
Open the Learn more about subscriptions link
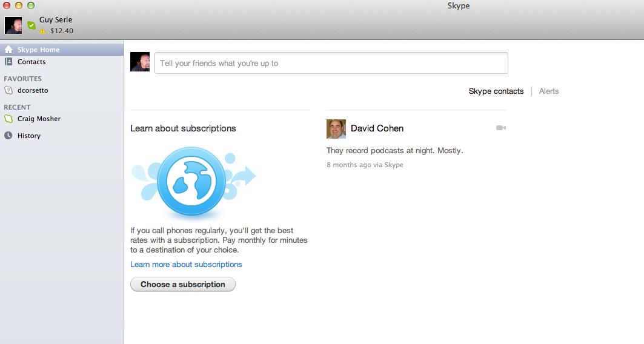point(186,265)
